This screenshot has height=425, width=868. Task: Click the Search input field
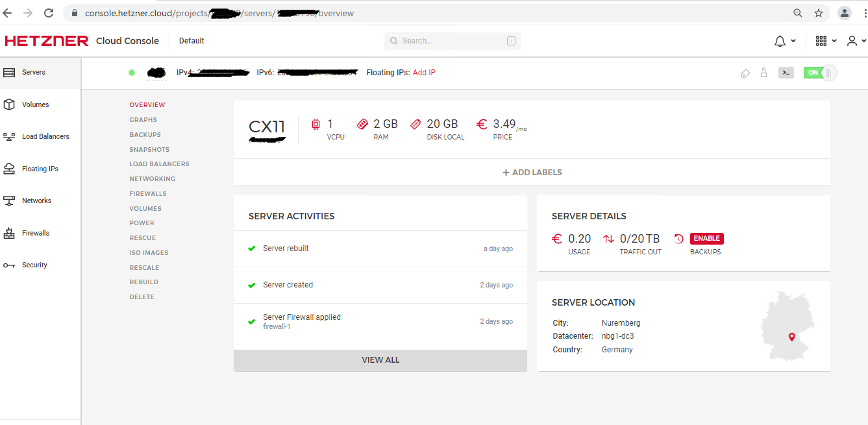click(x=453, y=41)
